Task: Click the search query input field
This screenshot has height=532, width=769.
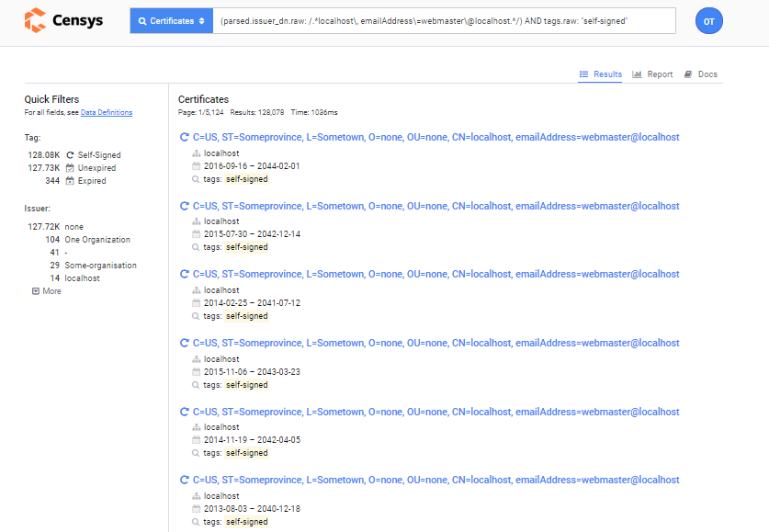Action: [445, 21]
